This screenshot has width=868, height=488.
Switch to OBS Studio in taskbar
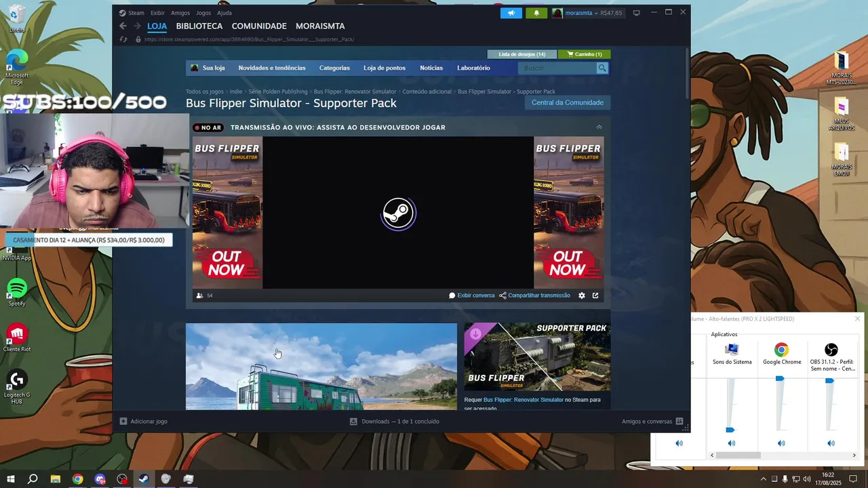click(x=122, y=479)
